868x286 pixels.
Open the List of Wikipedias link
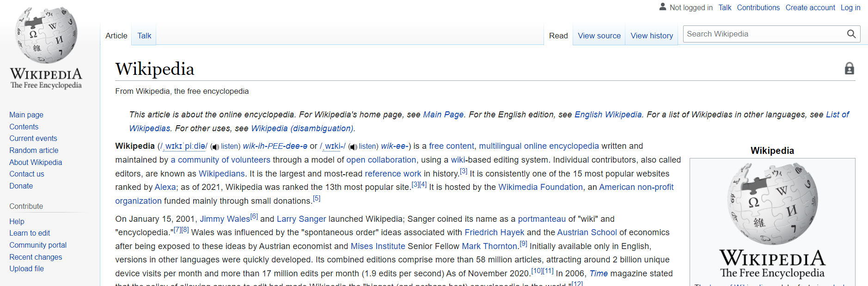pyautogui.click(x=837, y=115)
